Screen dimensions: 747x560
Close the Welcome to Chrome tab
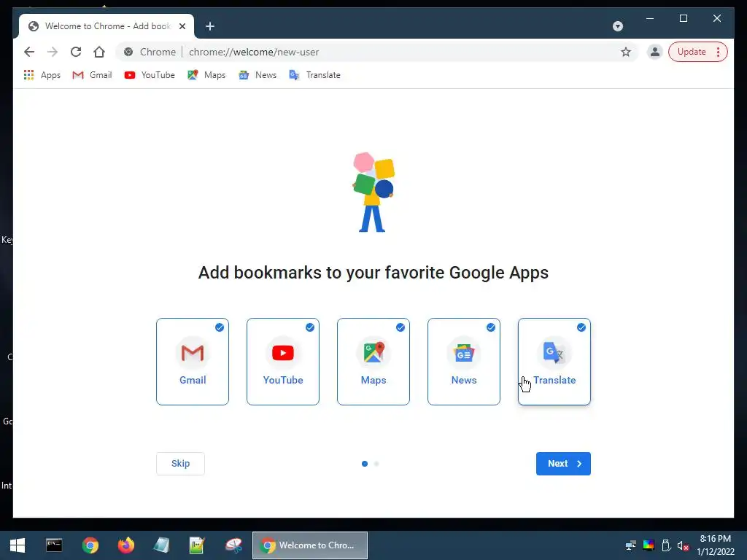pyautogui.click(x=182, y=26)
